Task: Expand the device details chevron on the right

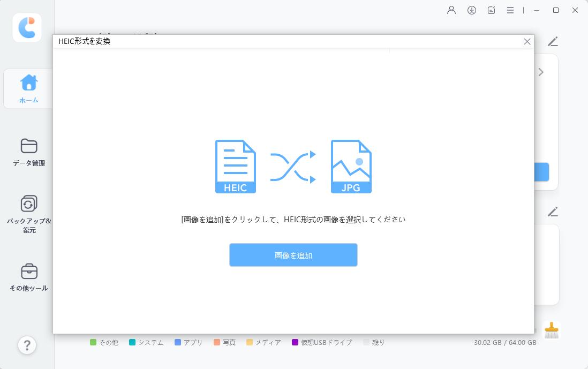Action: coord(541,72)
